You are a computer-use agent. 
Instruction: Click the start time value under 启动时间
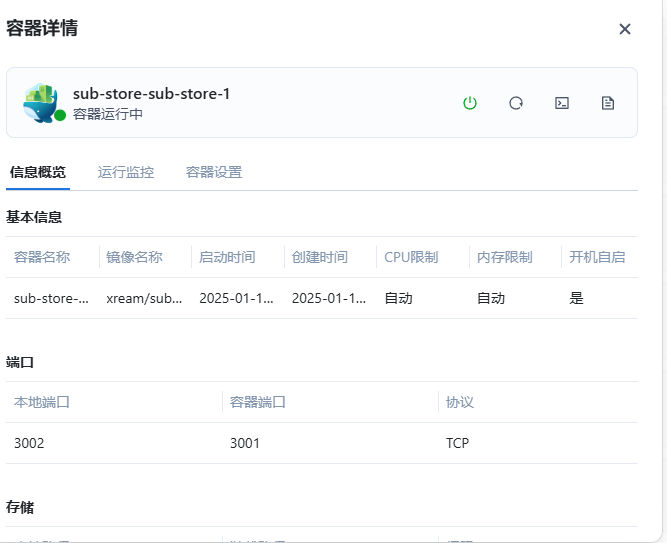pos(236,298)
